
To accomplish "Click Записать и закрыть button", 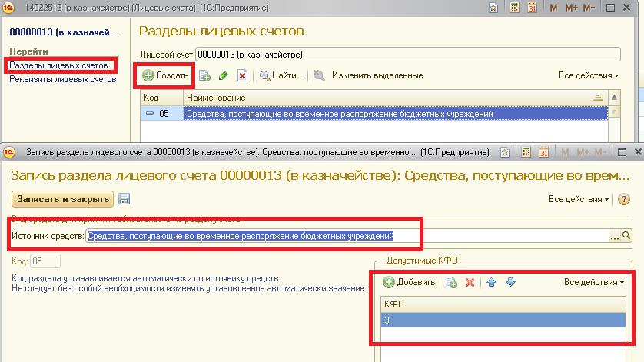I will [x=62, y=199].
